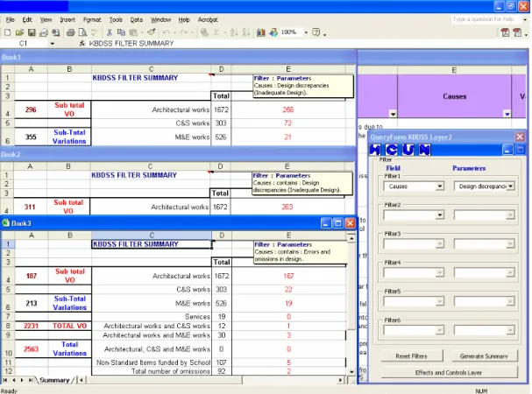Image resolution: width=532 pixels, height=394 pixels.
Task: Click the Copy icon in the toolbar
Action: pyautogui.click(x=121, y=32)
